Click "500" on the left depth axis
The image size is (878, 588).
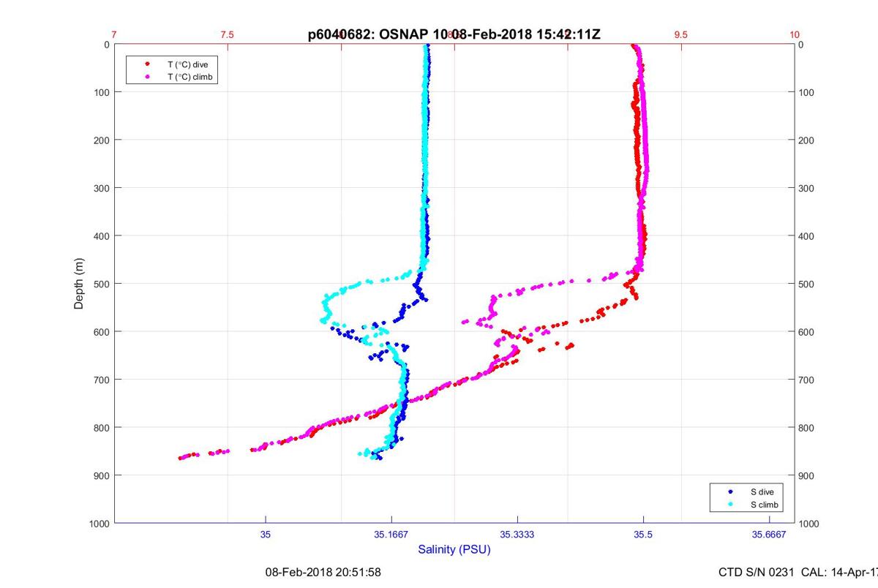click(x=102, y=284)
